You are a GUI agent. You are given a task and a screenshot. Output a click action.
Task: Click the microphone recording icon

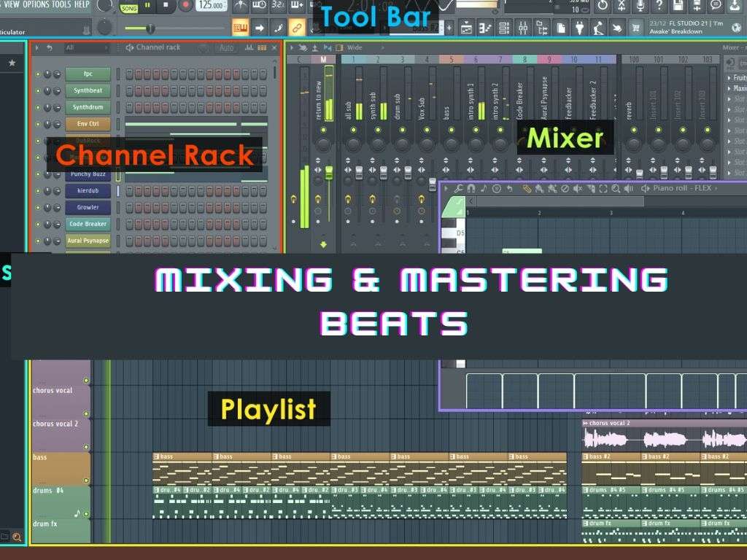[640, 6]
